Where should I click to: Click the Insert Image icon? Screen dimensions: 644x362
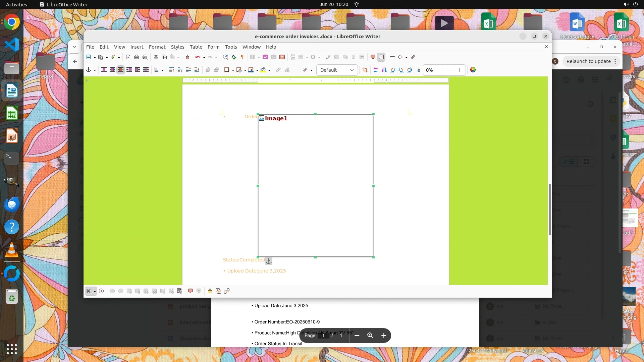click(x=265, y=57)
